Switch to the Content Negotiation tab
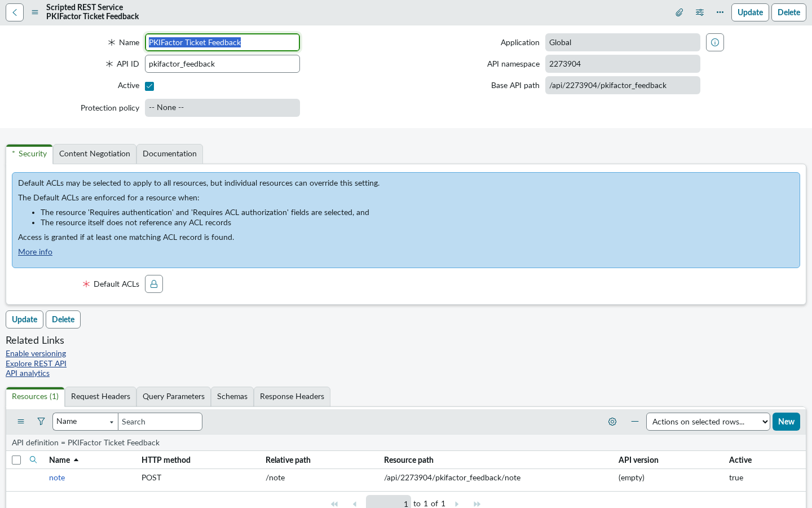Image resolution: width=812 pixels, height=508 pixels. [x=95, y=154]
